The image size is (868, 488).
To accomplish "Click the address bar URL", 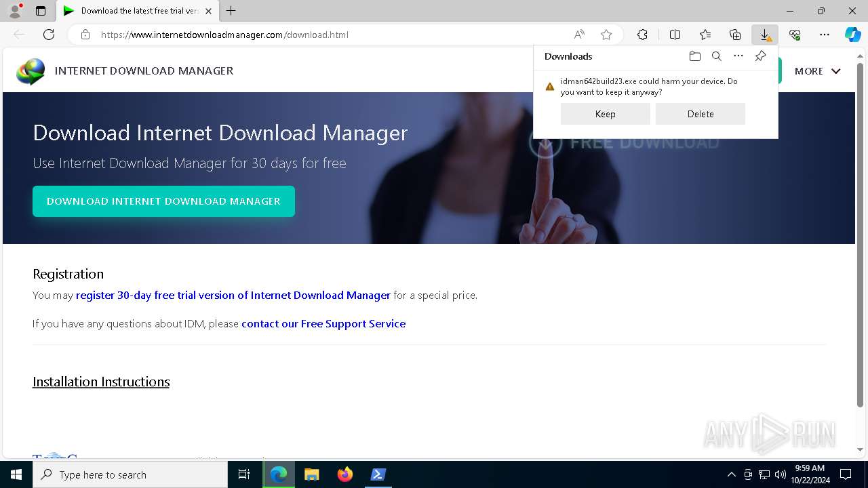I will (224, 35).
